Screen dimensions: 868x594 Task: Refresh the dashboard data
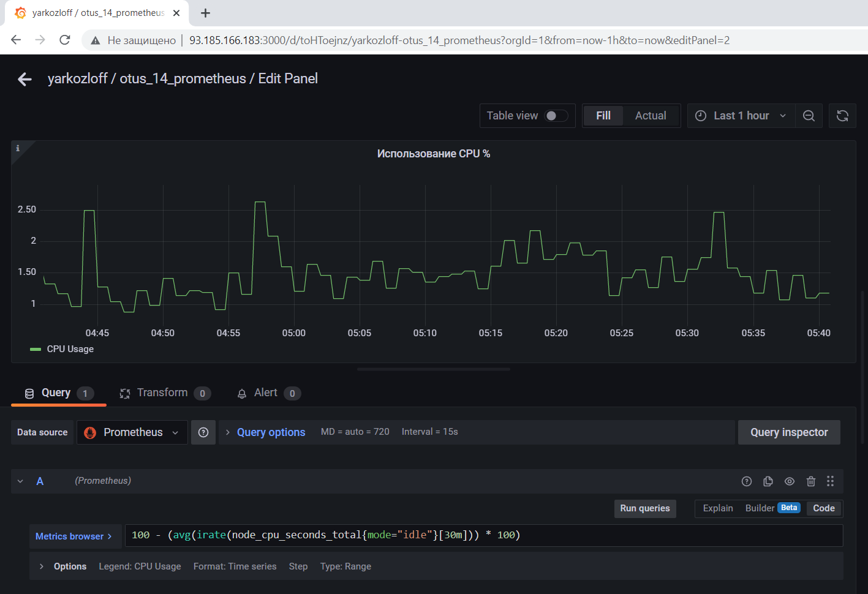coord(842,116)
